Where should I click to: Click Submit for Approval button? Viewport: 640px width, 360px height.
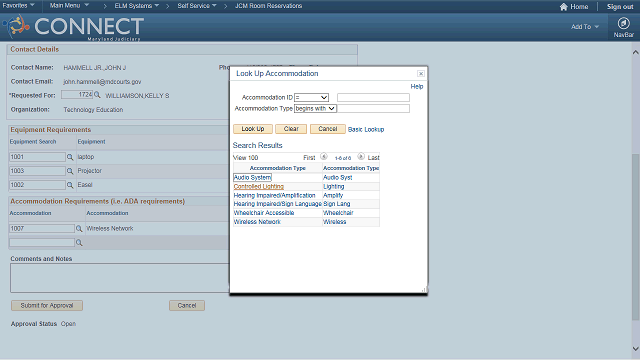47,306
